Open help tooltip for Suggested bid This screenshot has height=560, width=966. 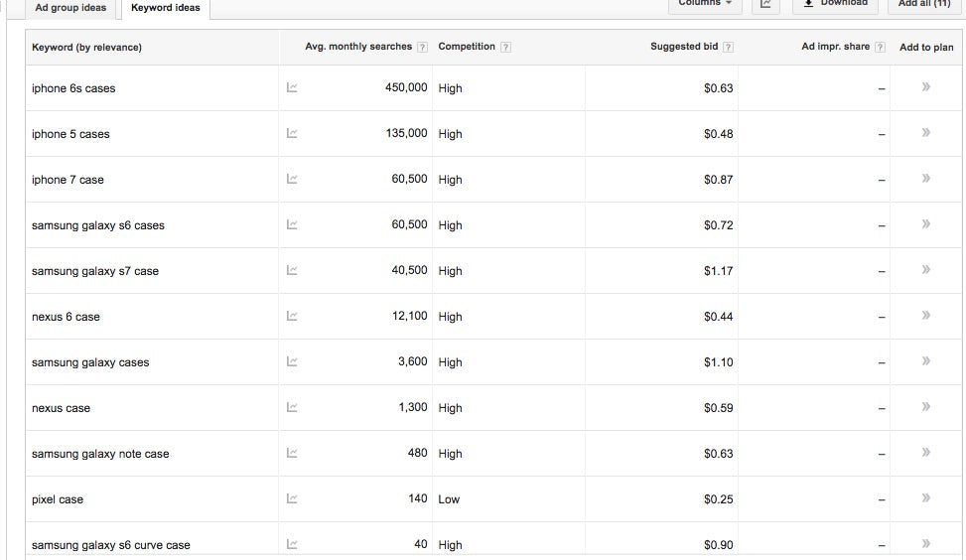pyautogui.click(x=729, y=47)
